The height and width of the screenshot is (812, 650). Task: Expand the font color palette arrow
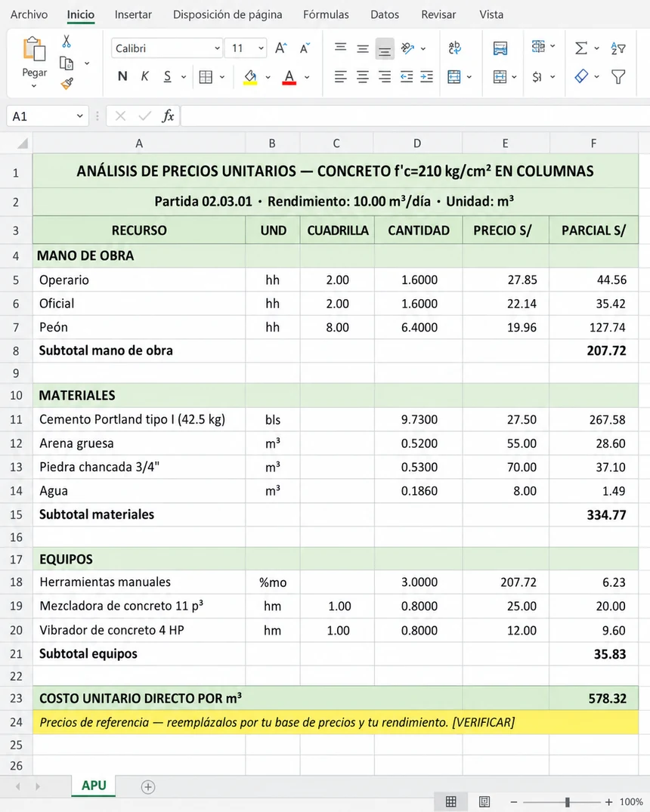tap(307, 77)
